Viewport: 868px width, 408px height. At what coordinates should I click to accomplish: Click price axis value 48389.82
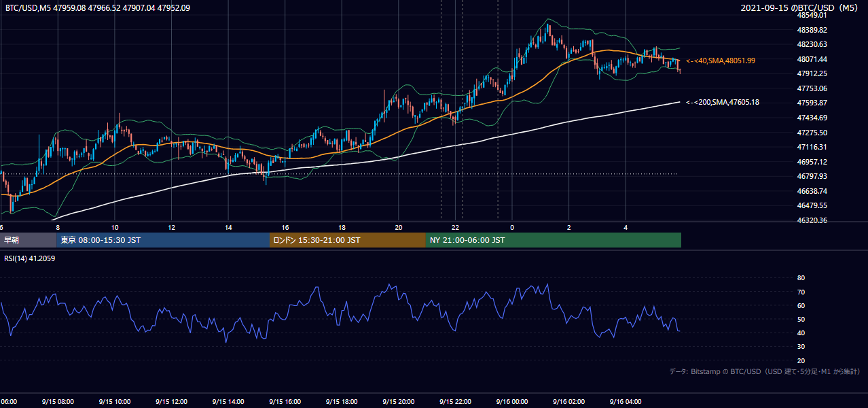point(812,30)
